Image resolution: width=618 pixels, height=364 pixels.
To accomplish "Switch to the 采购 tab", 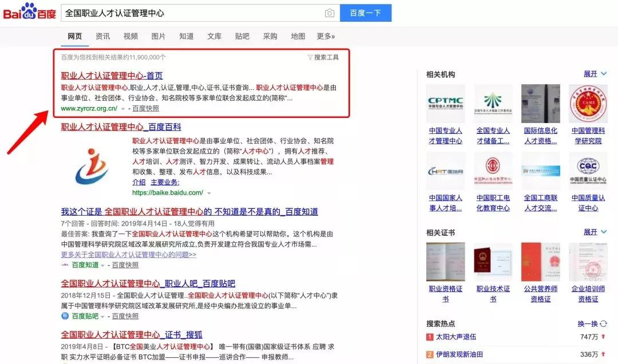I will (x=270, y=36).
